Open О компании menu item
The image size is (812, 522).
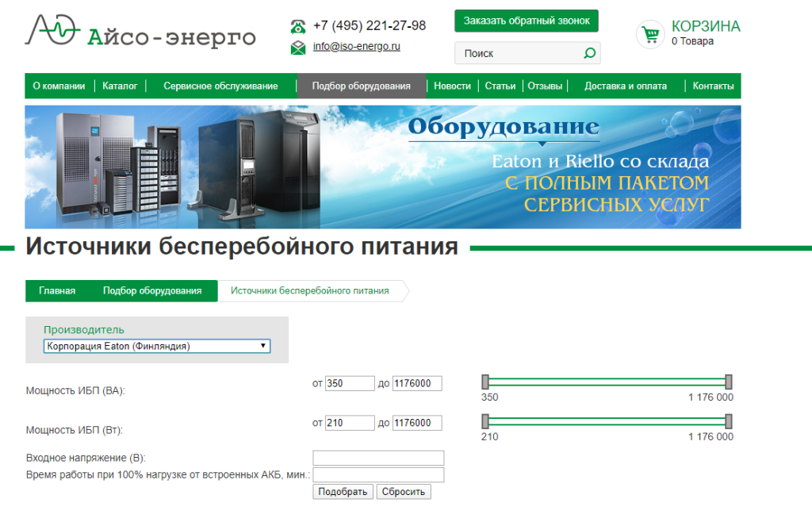59,86
